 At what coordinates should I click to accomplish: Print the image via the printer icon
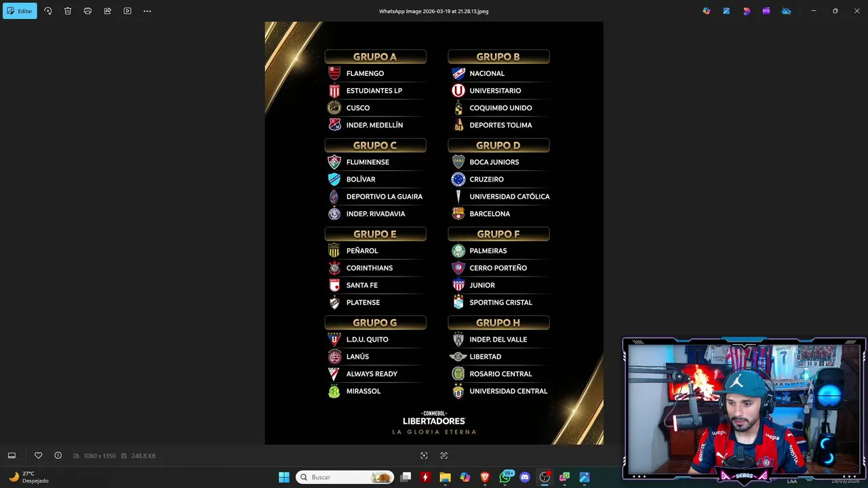pos(87,11)
